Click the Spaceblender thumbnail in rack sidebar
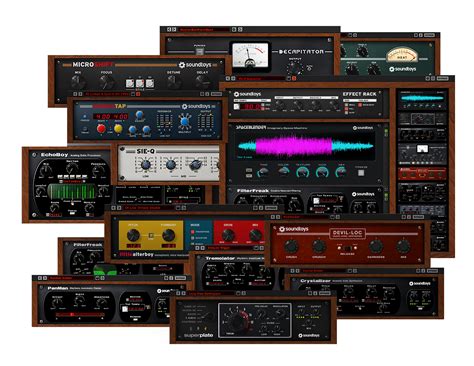The width and height of the screenshot is (474, 366). tap(422, 99)
